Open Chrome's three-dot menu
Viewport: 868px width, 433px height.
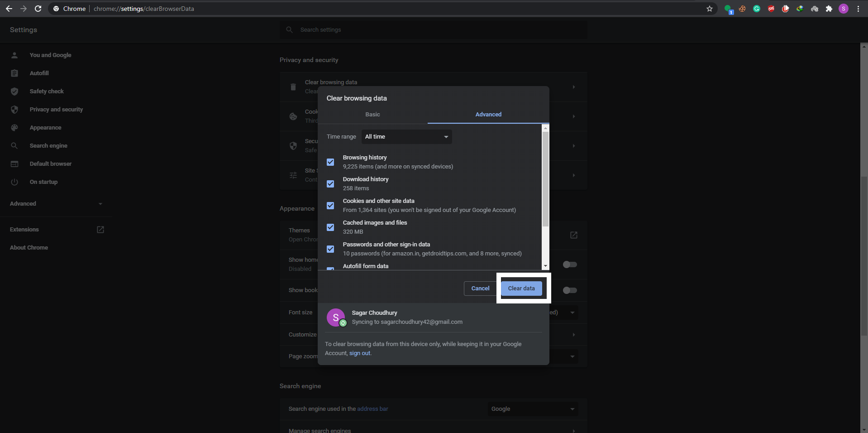859,9
